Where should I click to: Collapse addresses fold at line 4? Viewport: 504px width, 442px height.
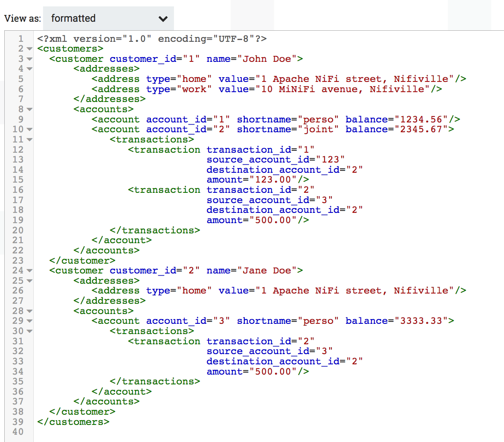(29, 69)
